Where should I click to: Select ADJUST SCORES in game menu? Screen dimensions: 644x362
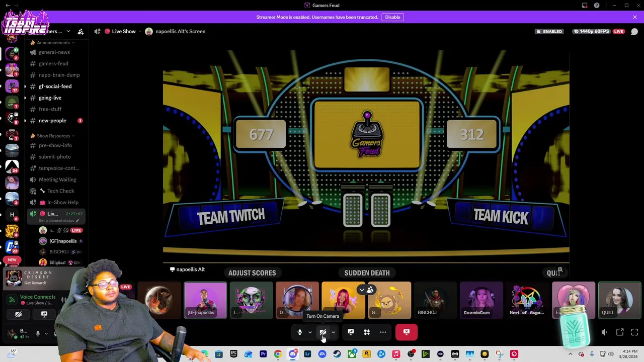(252, 273)
